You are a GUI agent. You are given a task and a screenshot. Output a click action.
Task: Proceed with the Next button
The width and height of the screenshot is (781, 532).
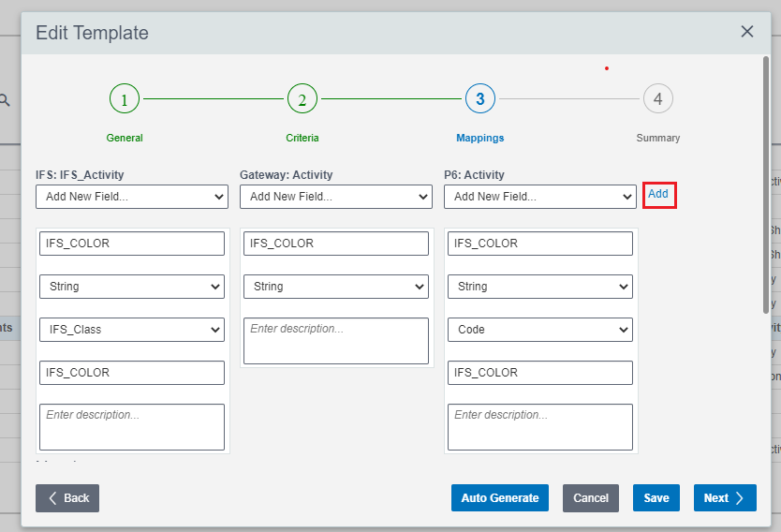tap(724, 498)
